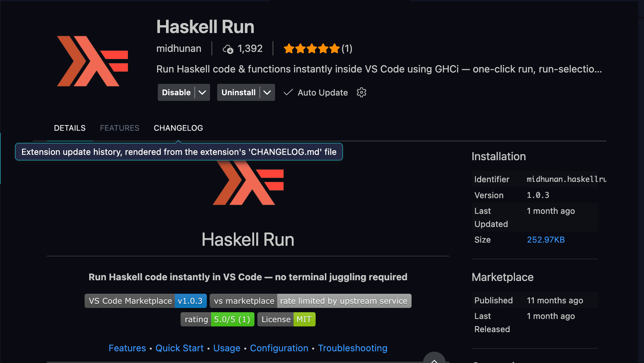The width and height of the screenshot is (644, 363).
Task: Jump to the Usage readme link
Action: click(x=227, y=348)
